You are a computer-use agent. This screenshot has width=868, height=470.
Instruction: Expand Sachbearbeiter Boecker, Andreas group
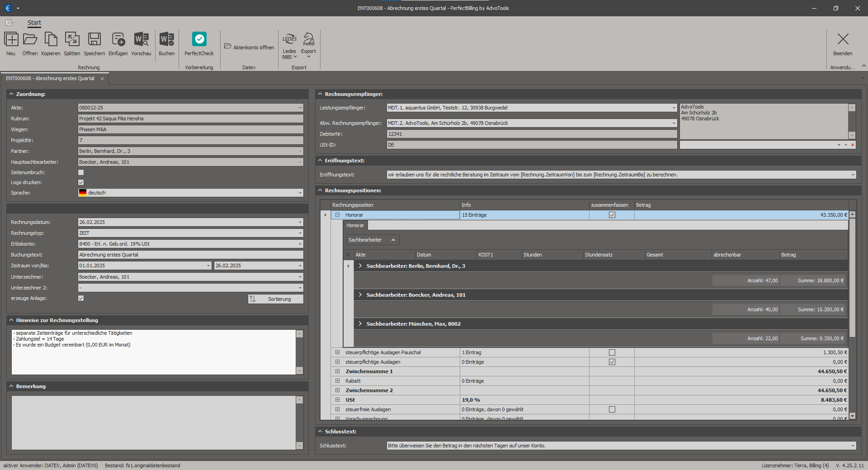360,295
